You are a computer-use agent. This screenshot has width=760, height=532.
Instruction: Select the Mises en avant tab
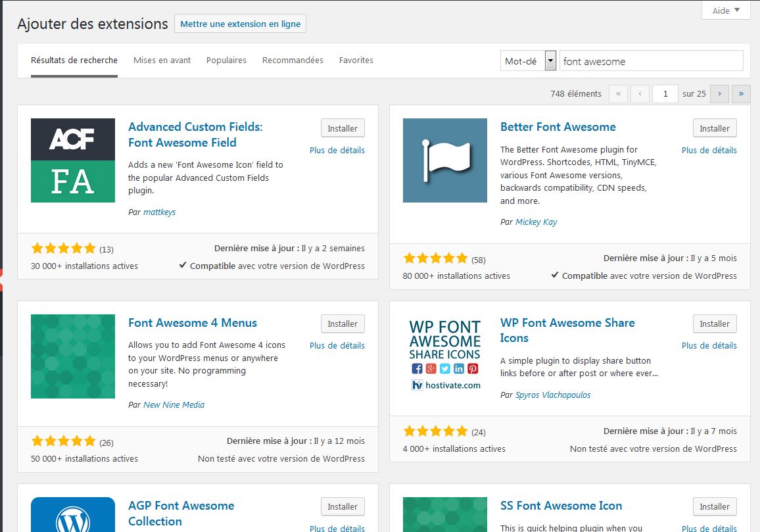[x=162, y=60]
